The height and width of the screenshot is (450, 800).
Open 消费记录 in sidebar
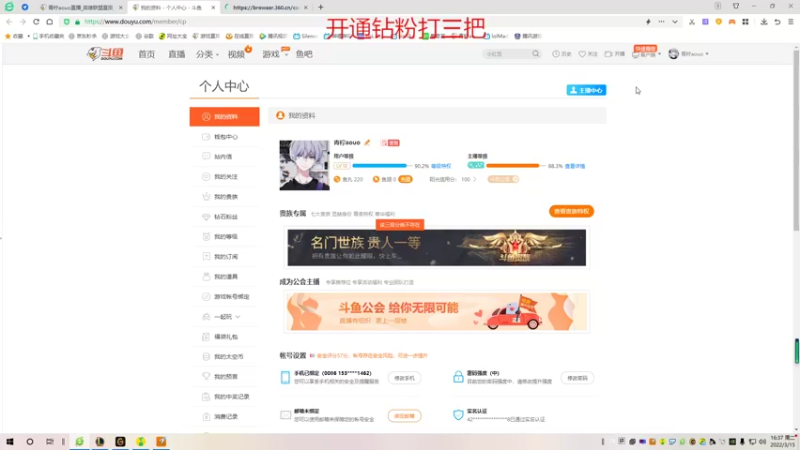tap(224, 416)
